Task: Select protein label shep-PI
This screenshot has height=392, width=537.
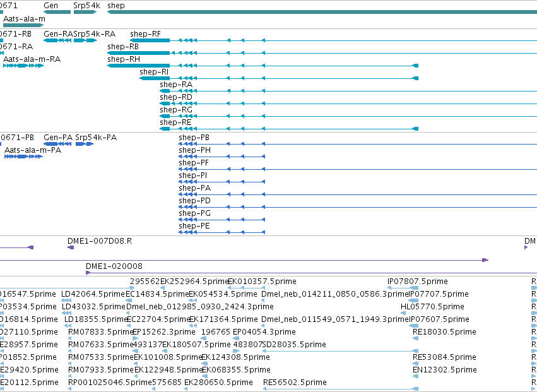Action: pyautogui.click(x=193, y=175)
